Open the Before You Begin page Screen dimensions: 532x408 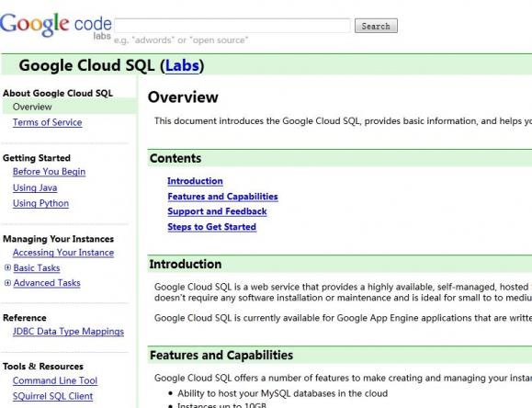click(x=50, y=172)
